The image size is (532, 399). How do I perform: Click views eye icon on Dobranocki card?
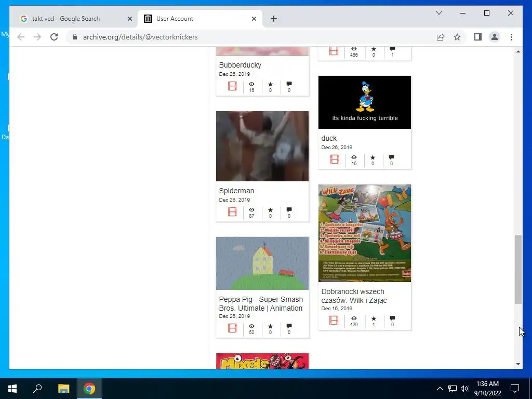click(x=354, y=318)
